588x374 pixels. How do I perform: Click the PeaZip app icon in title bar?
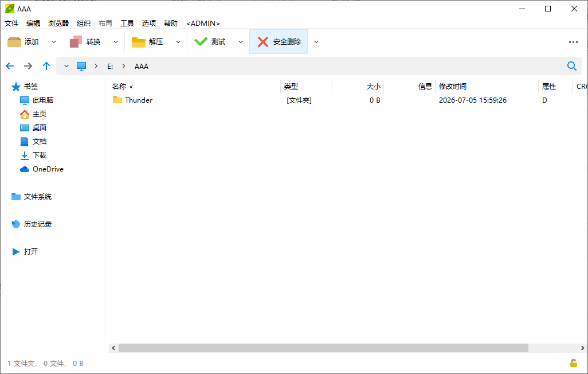click(x=9, y=9)
